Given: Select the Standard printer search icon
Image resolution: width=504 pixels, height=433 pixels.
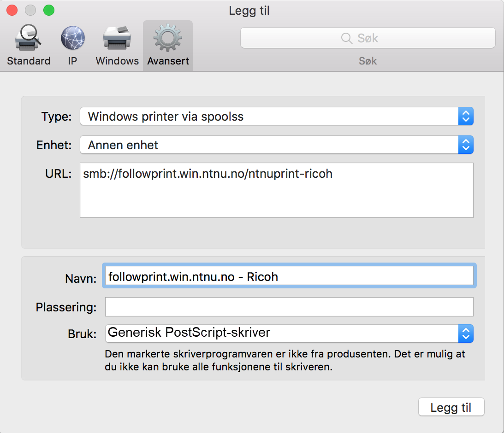Looking at the screenshot, I should coord(28,38).
